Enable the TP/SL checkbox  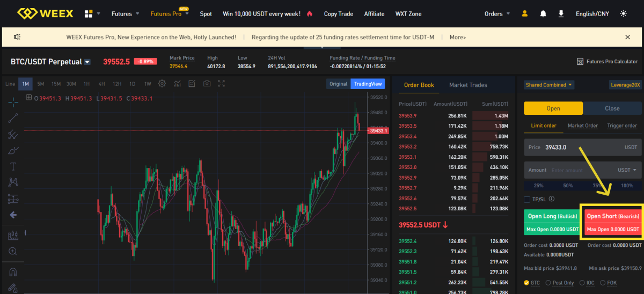tap(528, 199)
